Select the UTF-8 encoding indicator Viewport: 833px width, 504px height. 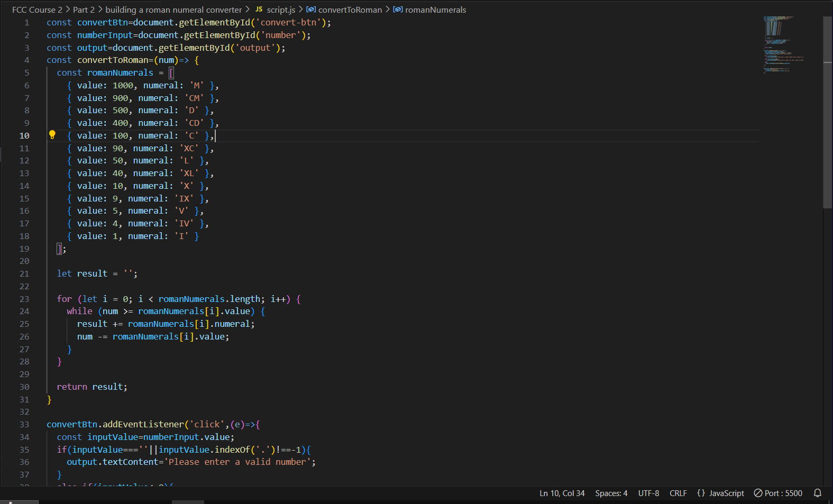648,493
